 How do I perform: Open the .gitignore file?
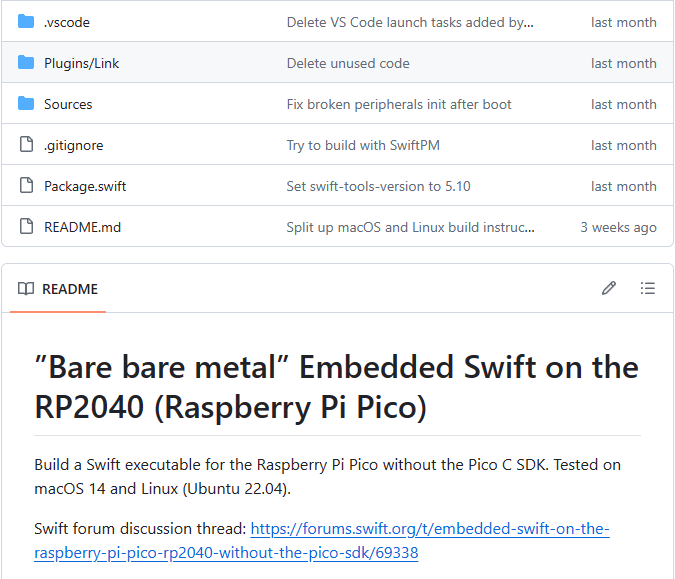coord(73,145)
